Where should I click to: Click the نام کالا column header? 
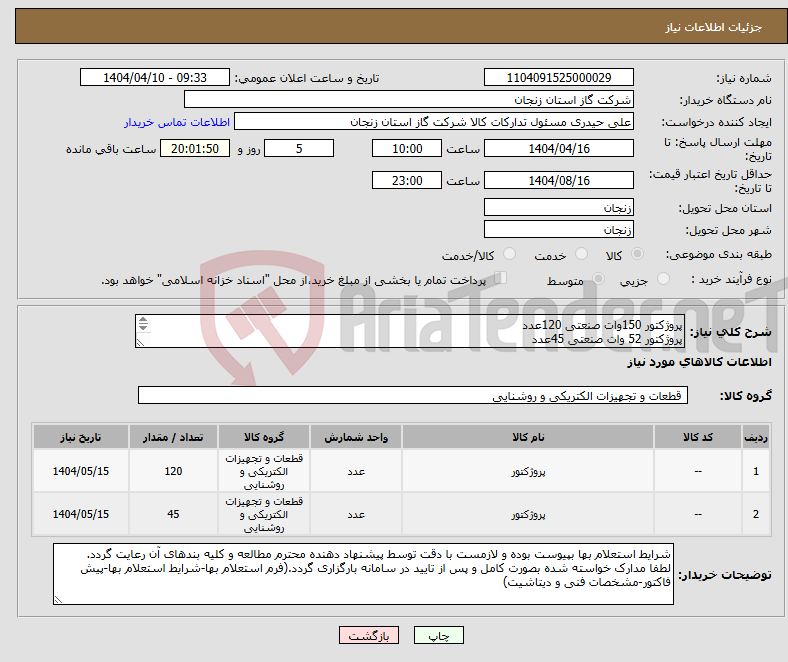[x=528, y=437]
